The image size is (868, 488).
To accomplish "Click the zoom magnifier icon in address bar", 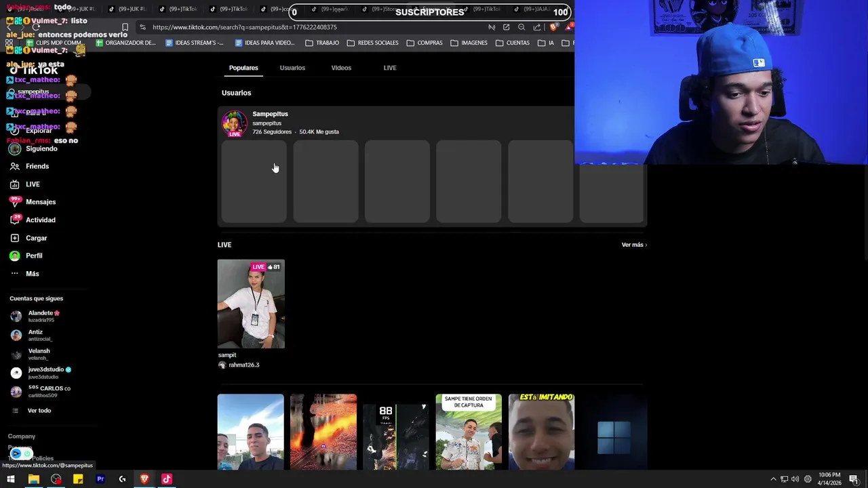I will [x=521, y=27].
